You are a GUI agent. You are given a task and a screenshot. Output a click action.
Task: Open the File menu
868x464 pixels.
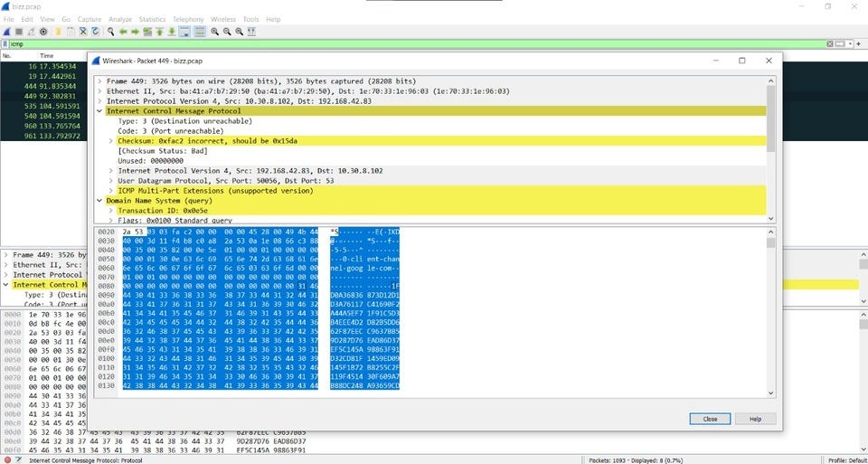(8, 19)
